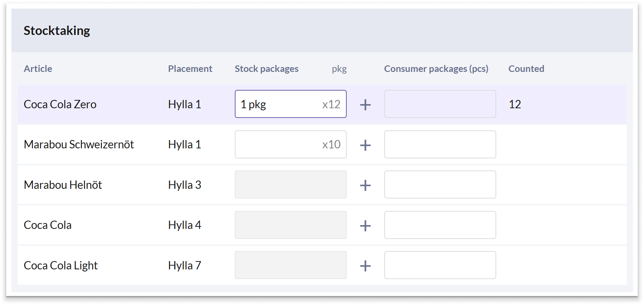The width and height of the screenshot is (644, 305).
Task: Select Coca Cola Light consumer packages field
Action: [440, 265]
